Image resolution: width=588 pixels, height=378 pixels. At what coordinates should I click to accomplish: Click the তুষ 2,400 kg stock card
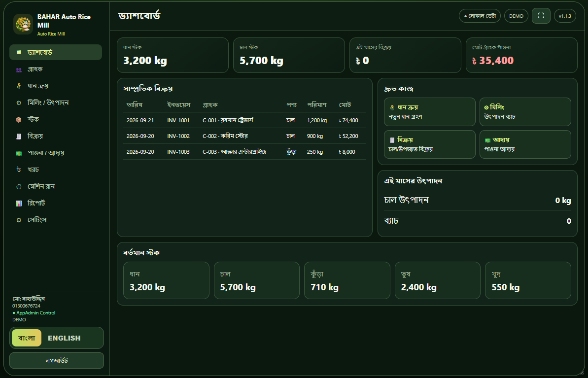tap(437, 280)
